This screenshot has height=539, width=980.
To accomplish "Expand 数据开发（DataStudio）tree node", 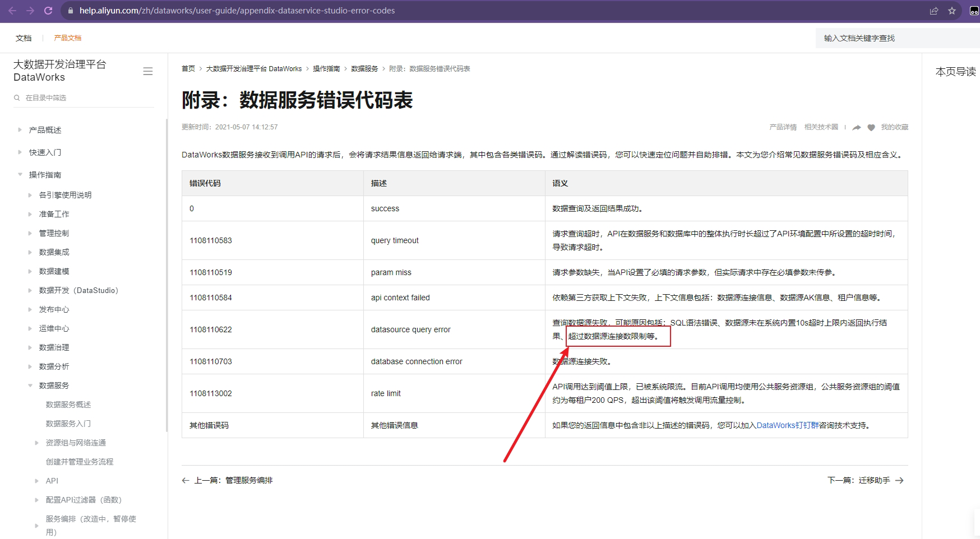I will coord(30,290).
